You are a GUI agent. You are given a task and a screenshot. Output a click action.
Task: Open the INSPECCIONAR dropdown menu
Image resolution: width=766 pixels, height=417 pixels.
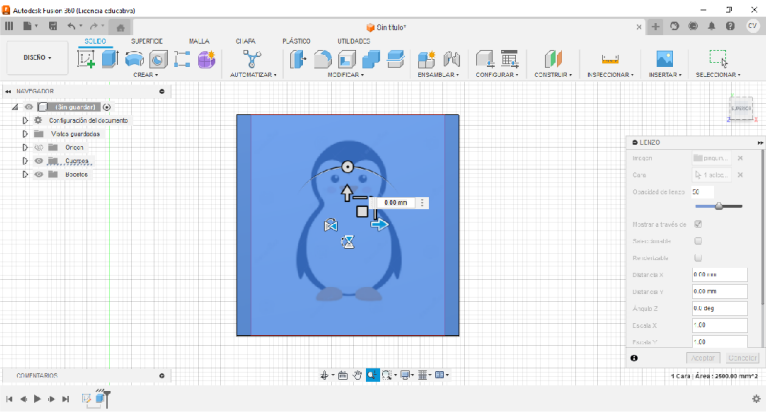click(x=610, y=75)
